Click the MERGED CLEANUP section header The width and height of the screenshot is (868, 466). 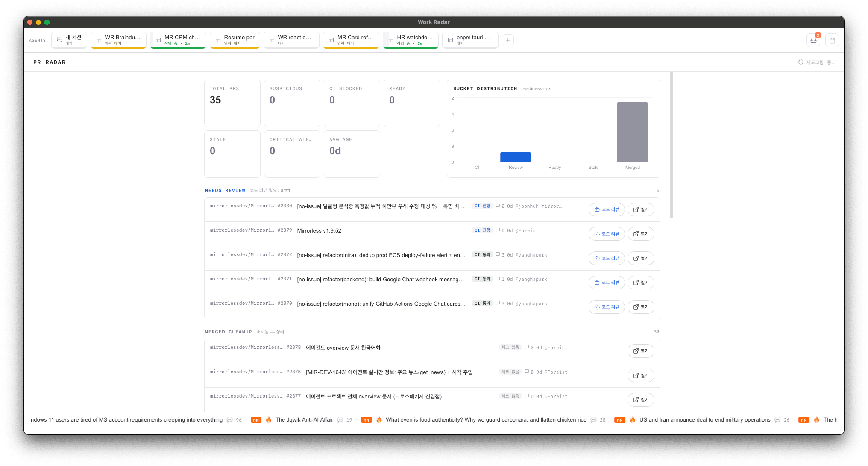pyautogui.click(x=228, y=332)
